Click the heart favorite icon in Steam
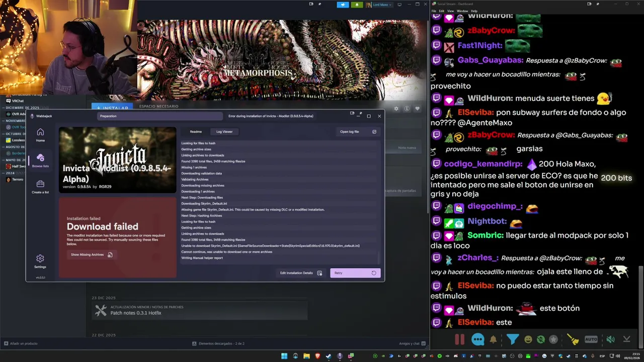644x362 pixels. [417, 108]
